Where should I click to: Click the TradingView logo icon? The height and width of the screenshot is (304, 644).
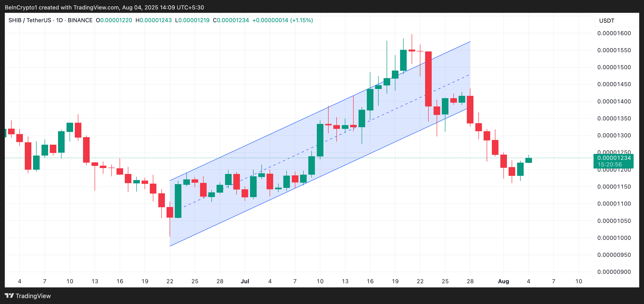pyautogui.click(x=9, y=296)
